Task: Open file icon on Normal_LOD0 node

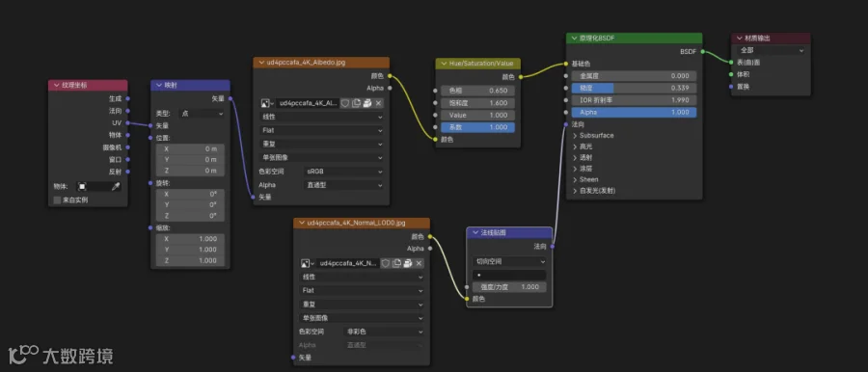Action: tap(408, 263)
